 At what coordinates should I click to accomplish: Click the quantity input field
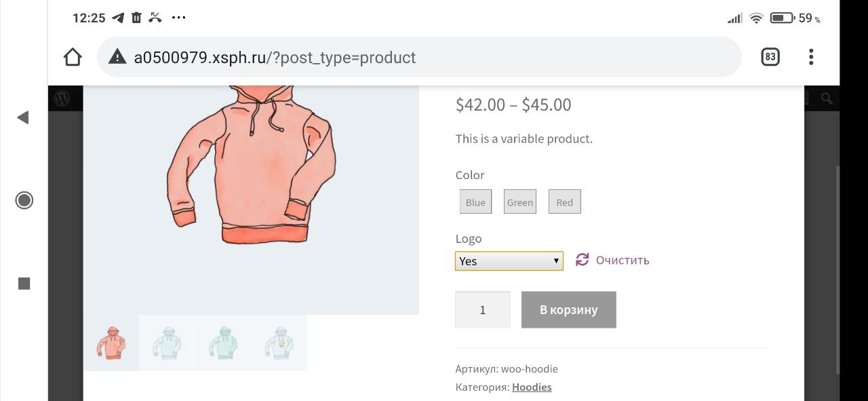point(483,310)
